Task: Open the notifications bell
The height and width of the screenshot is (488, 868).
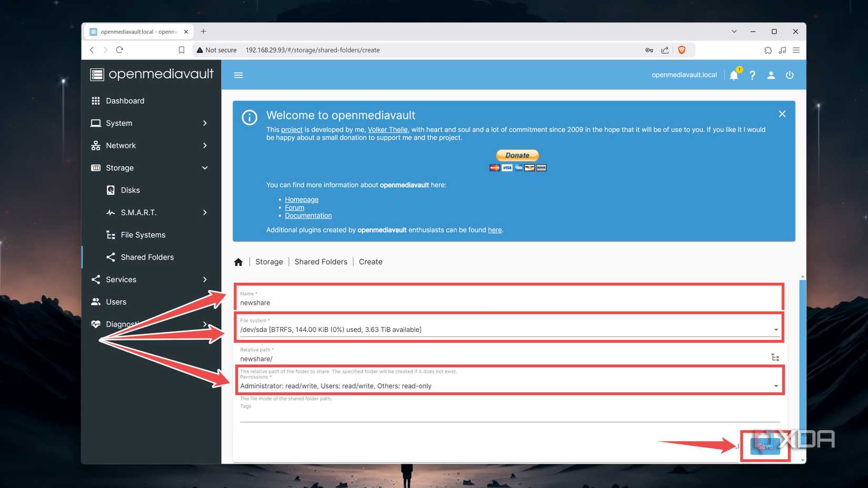Action: 734,75
